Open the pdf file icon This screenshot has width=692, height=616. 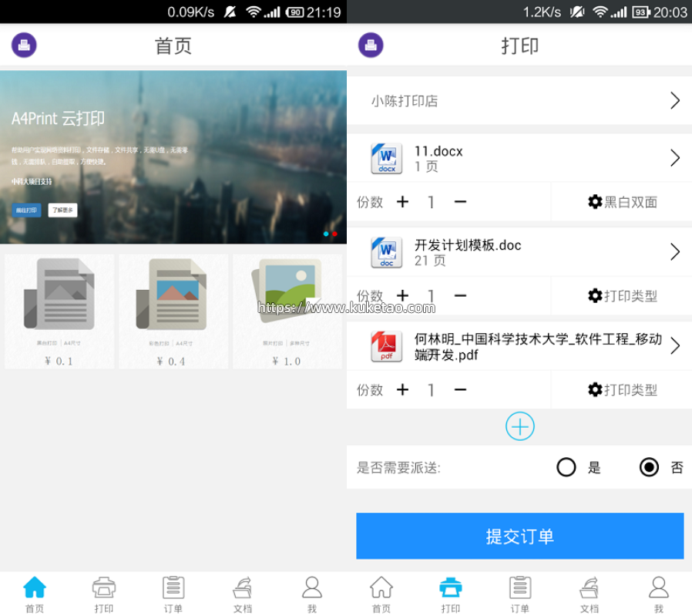[x=387, y=346]
